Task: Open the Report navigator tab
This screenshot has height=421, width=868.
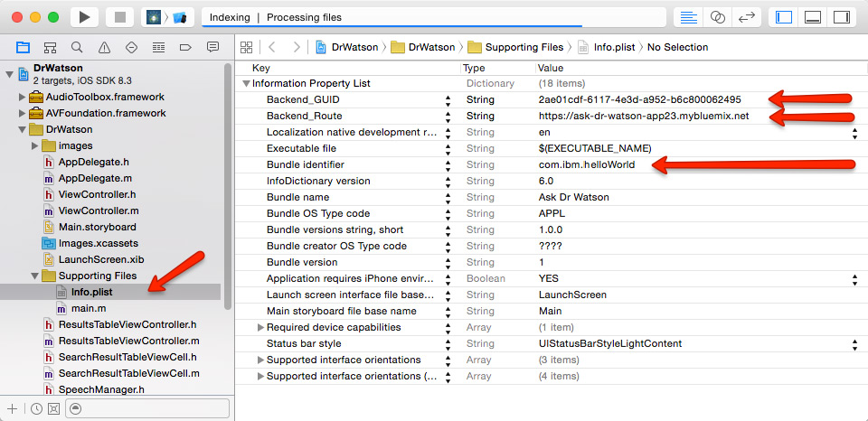Action: (212, 47)
